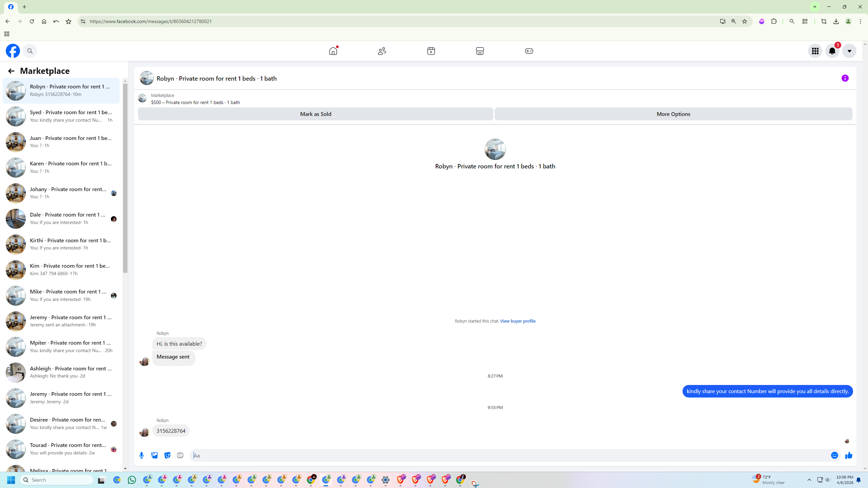Open the Gaming controller icon
The image size is (868, 488).
529,51
